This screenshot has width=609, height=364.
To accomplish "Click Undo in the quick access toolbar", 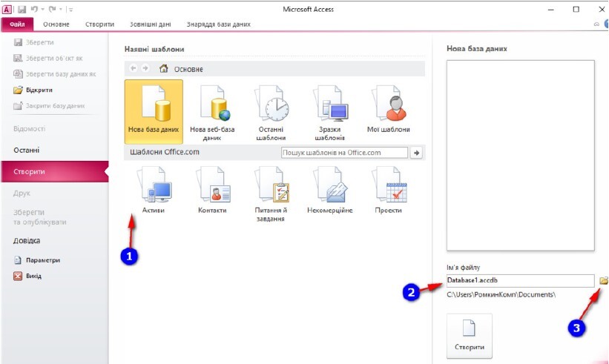I will point(34,10).
